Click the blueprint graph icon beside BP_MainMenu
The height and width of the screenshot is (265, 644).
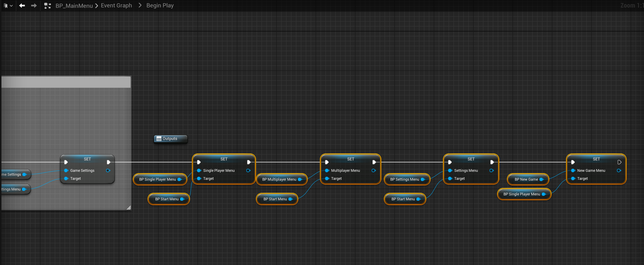(x=47, y=6)
